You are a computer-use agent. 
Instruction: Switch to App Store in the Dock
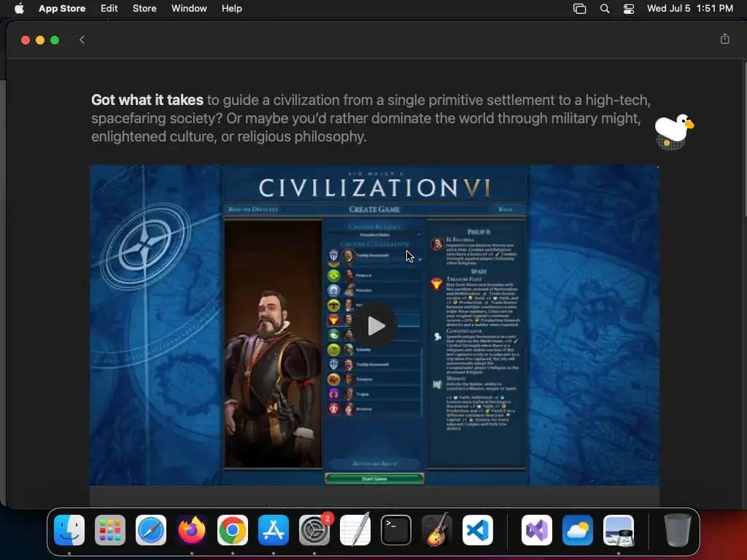(x=274, y=530)
